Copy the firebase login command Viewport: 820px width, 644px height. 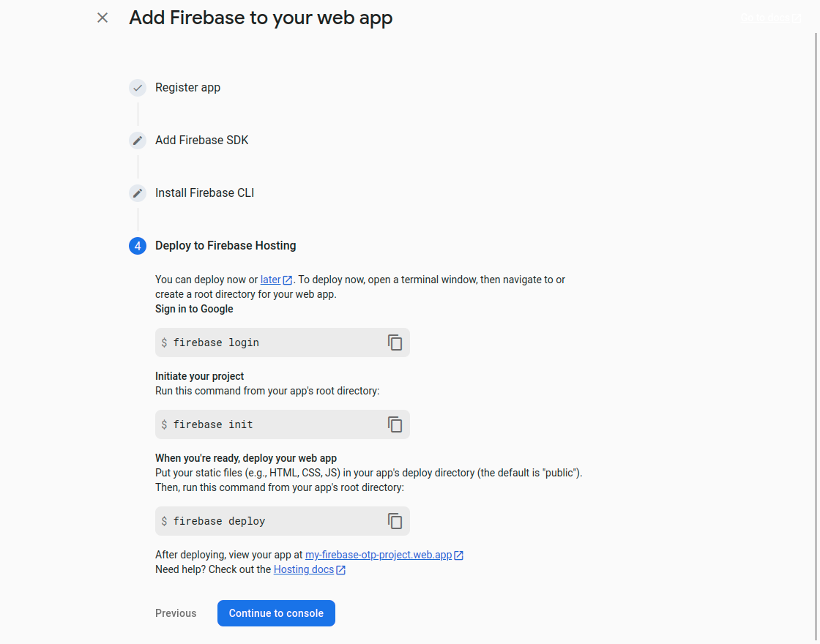point(395,342)
